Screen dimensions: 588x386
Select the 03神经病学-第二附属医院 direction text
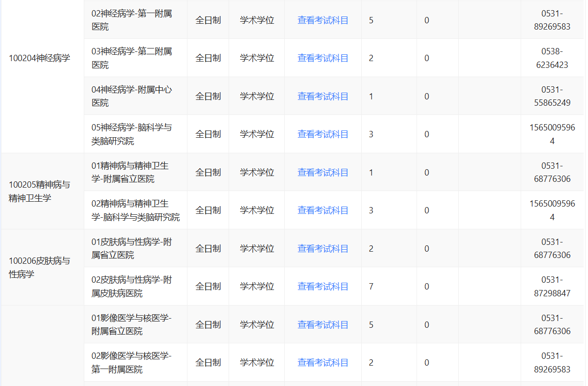[132, 58]
